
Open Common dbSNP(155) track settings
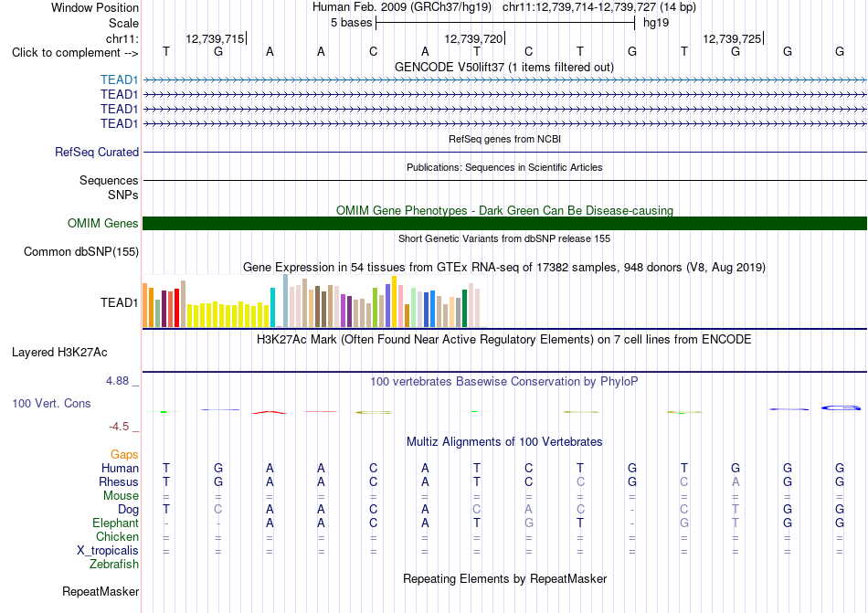click(81, 252)
